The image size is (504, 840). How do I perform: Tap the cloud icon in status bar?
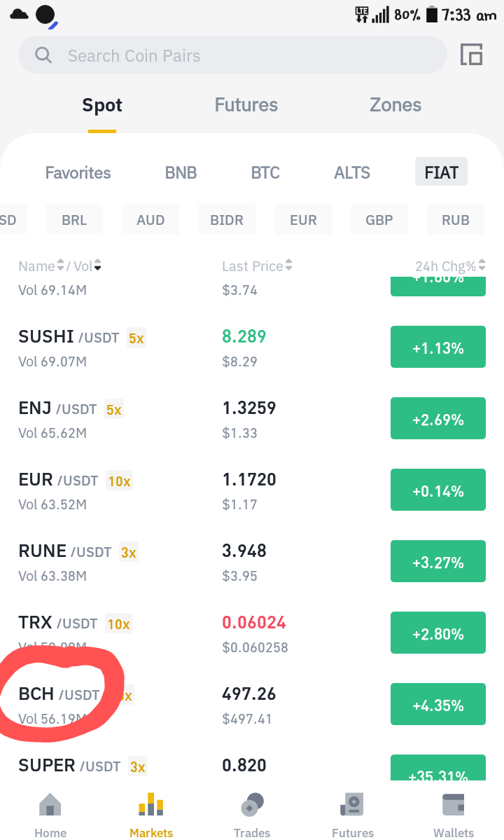tap(20, 14)
